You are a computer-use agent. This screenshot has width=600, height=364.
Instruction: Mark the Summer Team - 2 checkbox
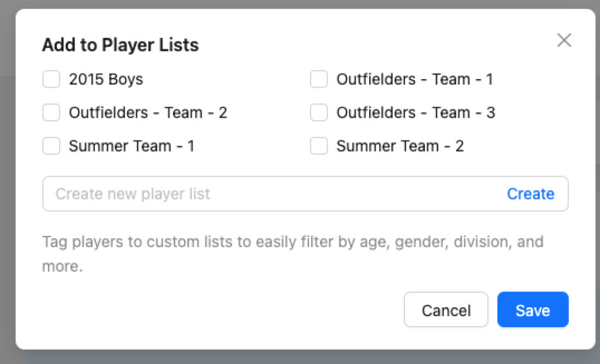[x=319, y=146]
